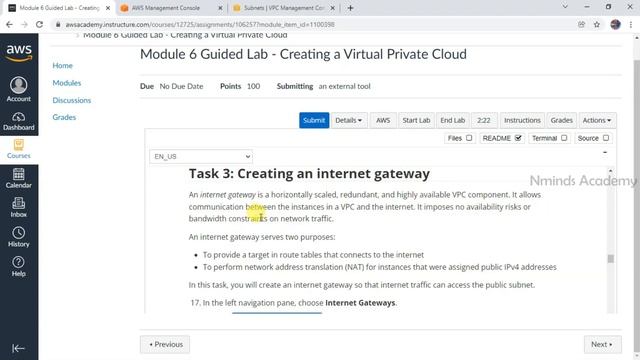Open the Account avatar icon
This screenshot has width=640, height=360.
coord(19,85)
